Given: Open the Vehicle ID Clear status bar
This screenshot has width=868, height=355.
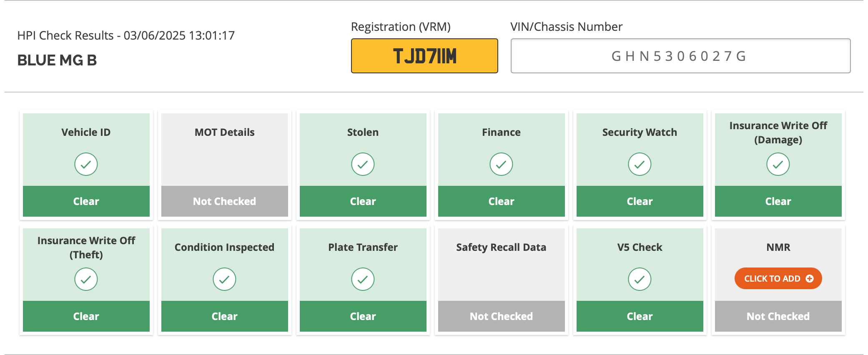Looking at the screenshot, I should tap(86, 201).
